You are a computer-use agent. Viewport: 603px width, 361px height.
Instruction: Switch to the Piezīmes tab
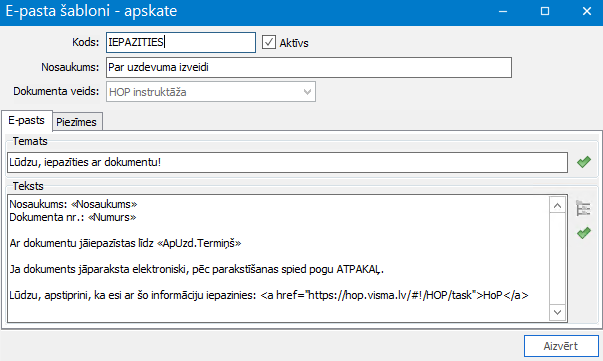(77, 122)
